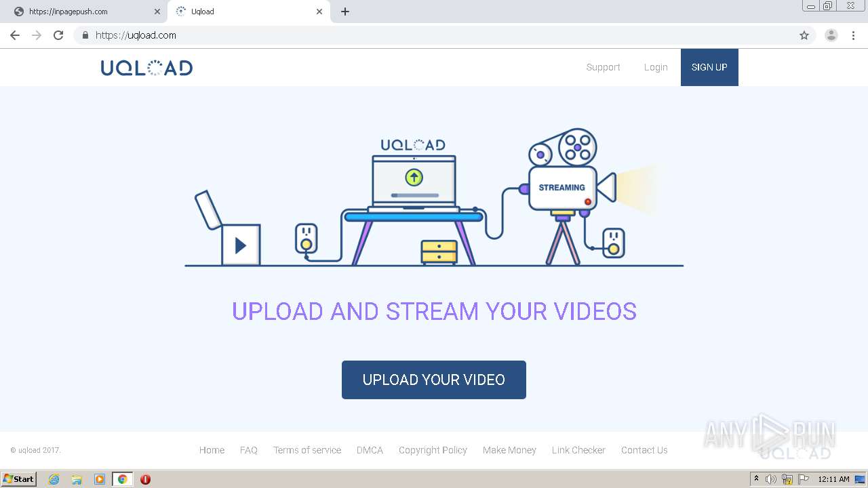Open the DMCA footer link
Viewport: 868px width, 488px height.
click(370, 450)
